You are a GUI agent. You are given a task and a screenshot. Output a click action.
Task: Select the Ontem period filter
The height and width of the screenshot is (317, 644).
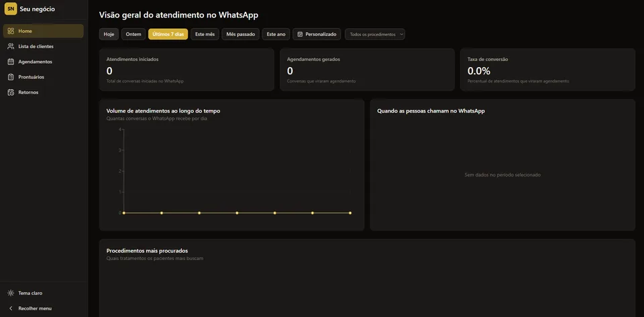pyautogui.click(x=133, y=34)
